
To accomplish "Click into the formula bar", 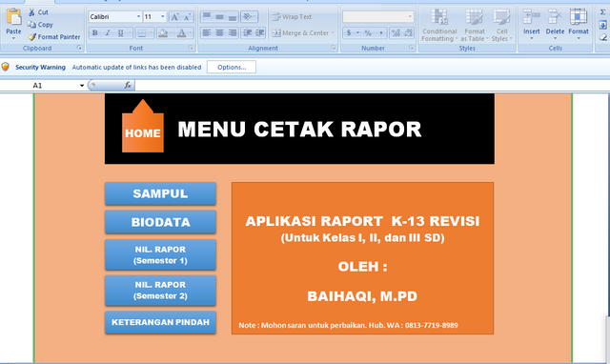I will [x=372, y=85].
